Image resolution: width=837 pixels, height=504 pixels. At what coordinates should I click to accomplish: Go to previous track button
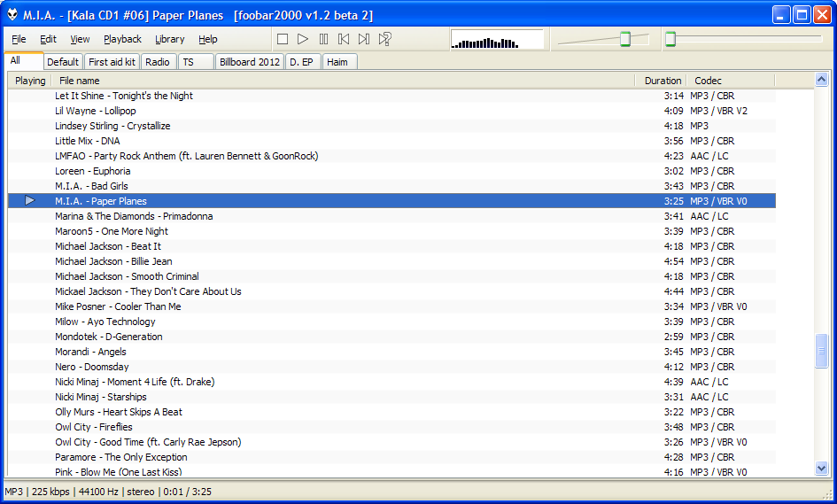344,39
